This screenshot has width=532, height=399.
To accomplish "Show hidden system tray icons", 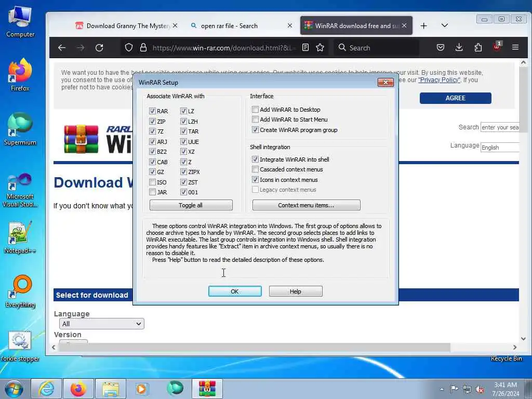I will [x=442, y=389].
